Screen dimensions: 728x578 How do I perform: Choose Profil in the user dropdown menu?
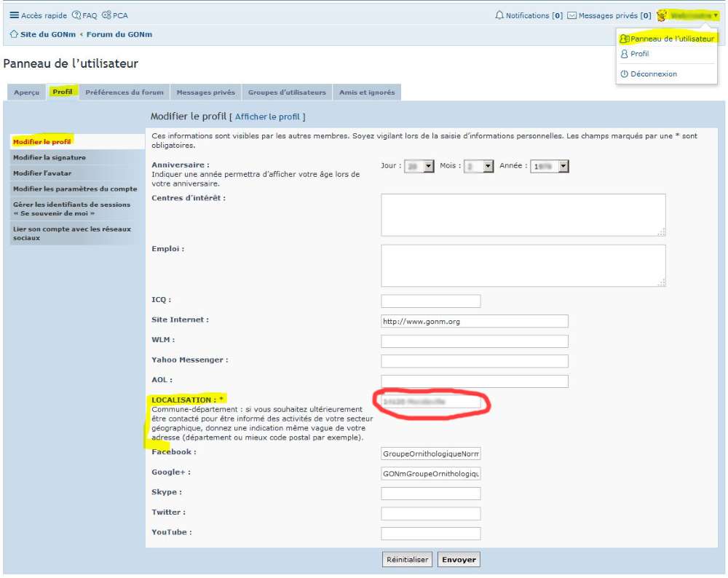click(x=639, y=54)
